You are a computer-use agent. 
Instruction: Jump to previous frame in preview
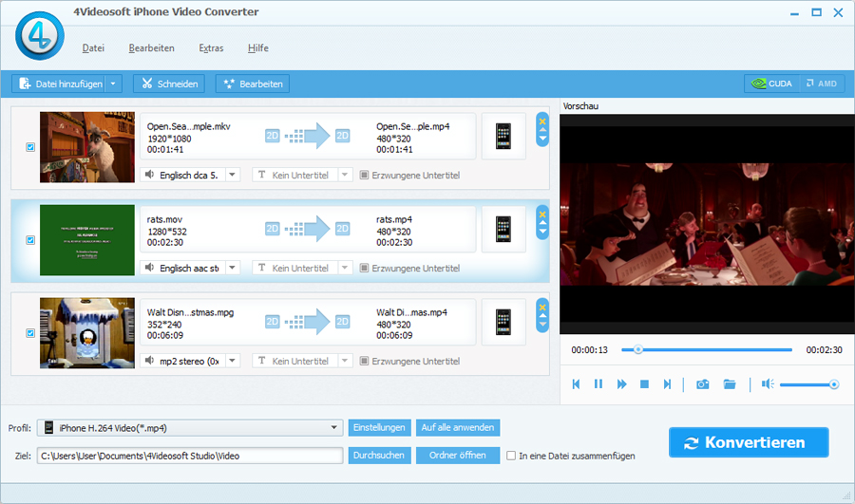tap(576, 384)
